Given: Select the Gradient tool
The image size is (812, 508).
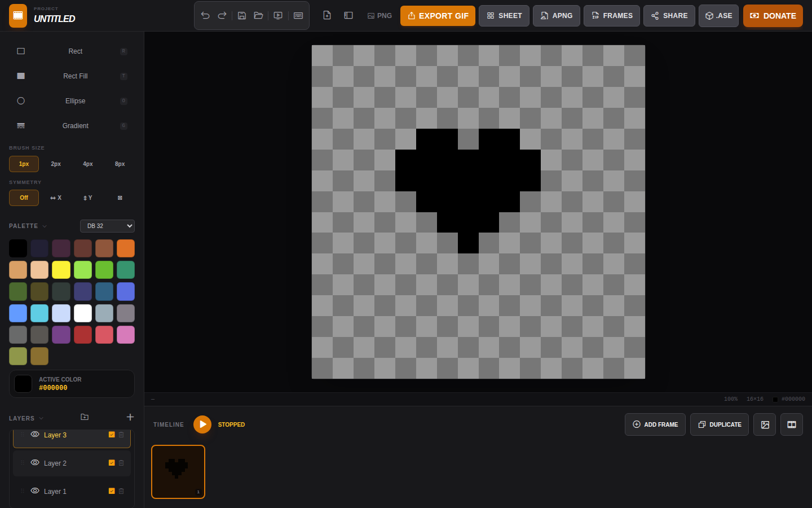Looking at the screenshot, I should [72, 126].
